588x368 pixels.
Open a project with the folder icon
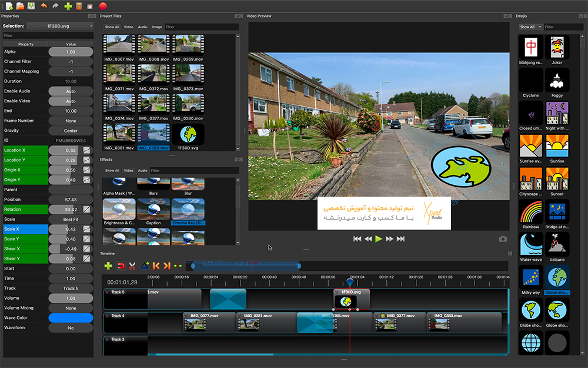coord(20,6)
